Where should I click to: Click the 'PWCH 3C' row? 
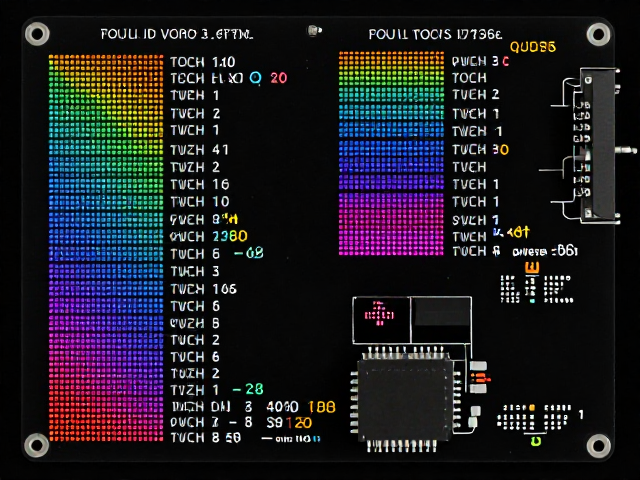pyautogui.click(x=480, y=61)
